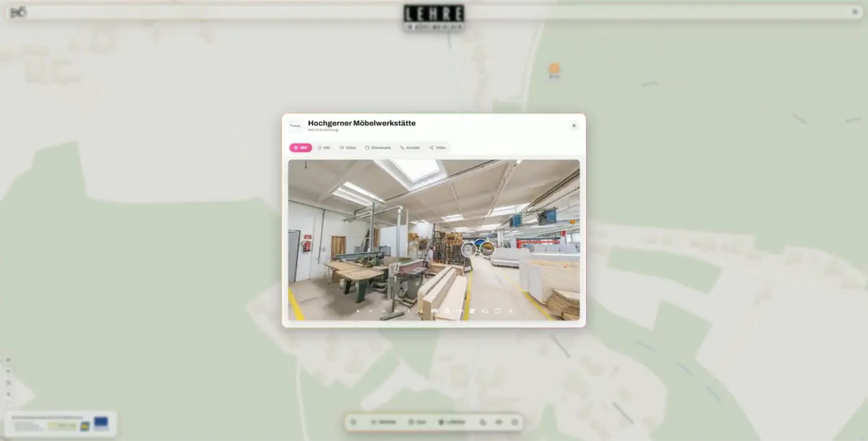The image size is (868, 441).
Task: Tilt panorama view up with arrow icon
Action: click(383, 311)
